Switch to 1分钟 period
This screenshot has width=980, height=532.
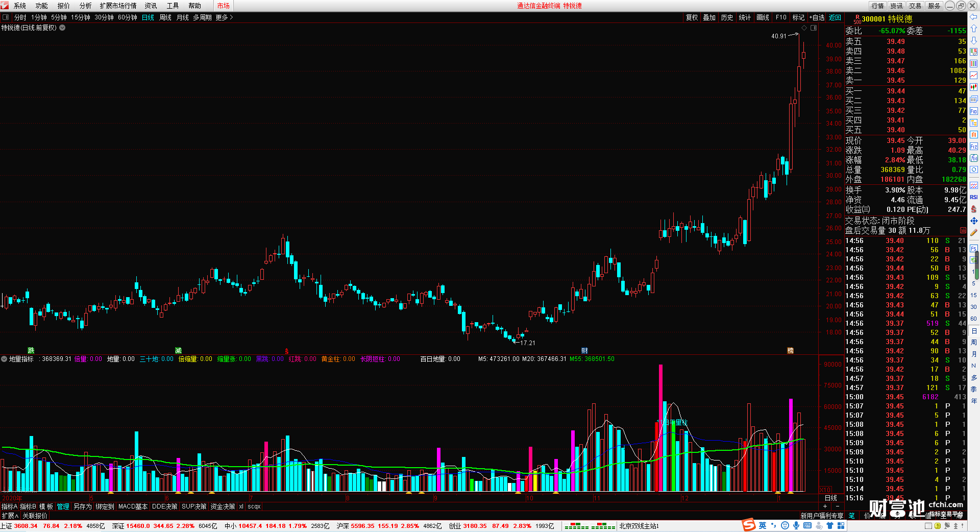click(x=39, y=17)
